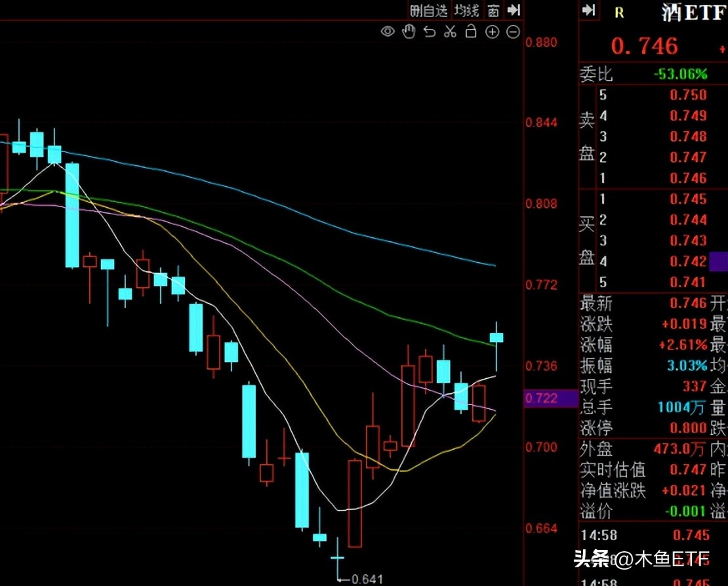Click the 振幅 3.03% value
The height and width of the screenshot is (586, 728).
(687, 366)
